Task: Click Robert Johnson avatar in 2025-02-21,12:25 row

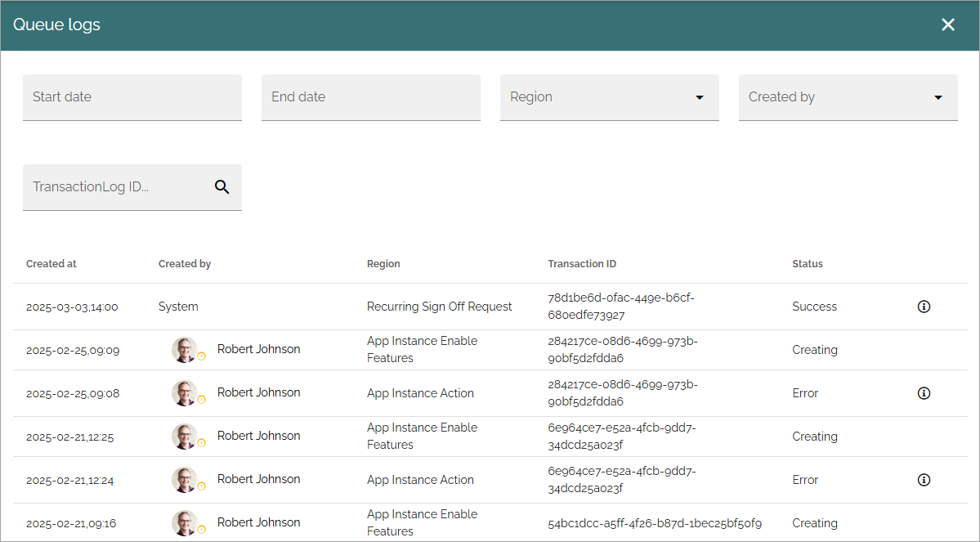Action: pos(185,437)
